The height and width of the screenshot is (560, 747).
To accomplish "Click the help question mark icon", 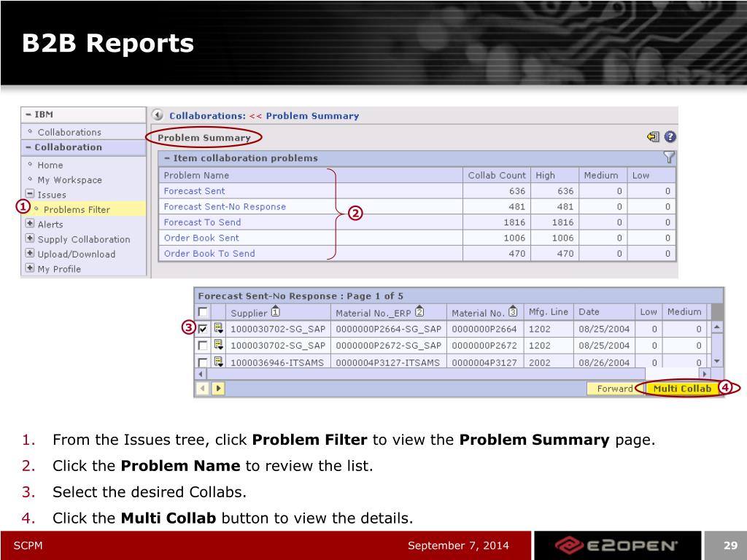I will click(670, 137).
